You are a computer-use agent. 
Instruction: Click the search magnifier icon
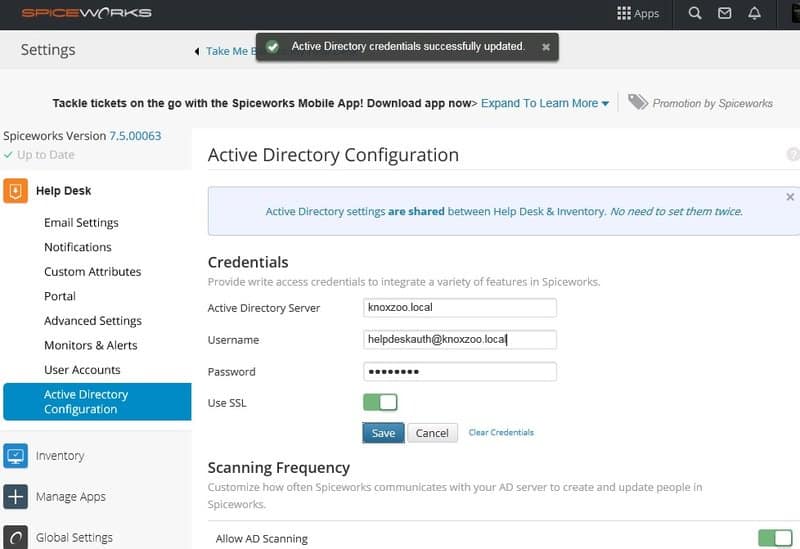(x=695, y=13)
